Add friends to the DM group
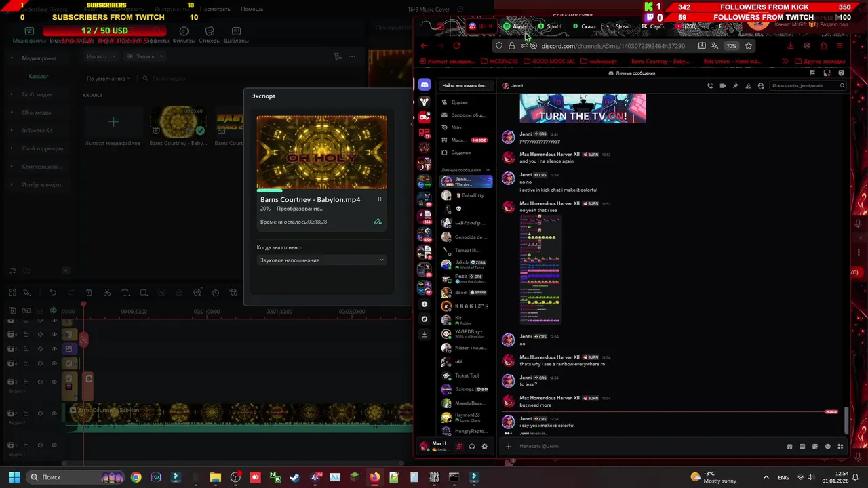868x488 pixels. [x=748, y=86]
